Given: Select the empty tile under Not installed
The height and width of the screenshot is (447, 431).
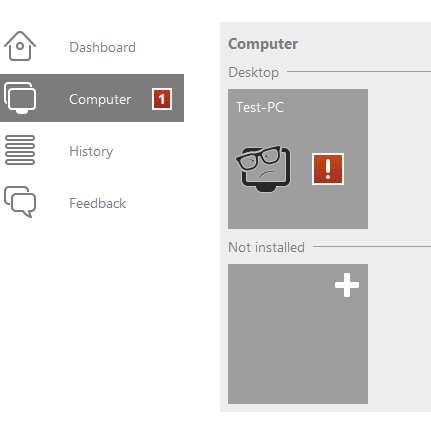Looking at the screenshot, I should tap(298, 334).
